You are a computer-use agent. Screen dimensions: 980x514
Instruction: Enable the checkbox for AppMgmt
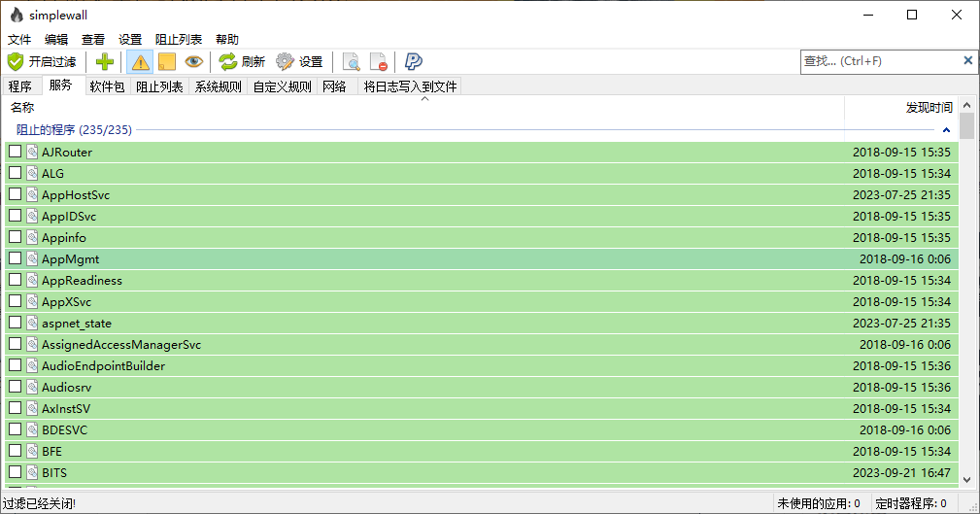pos(15,258)
